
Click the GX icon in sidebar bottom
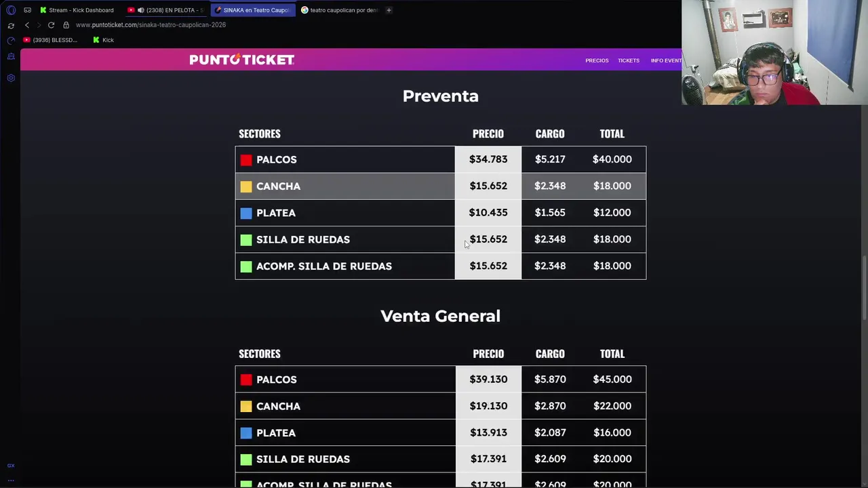click(x=11, y=466)
